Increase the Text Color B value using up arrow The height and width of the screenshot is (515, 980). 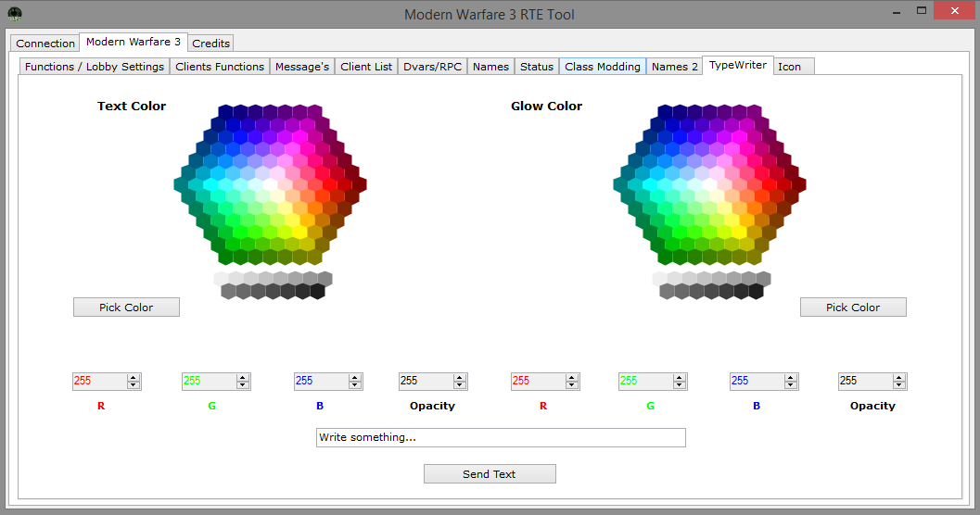[354, 378]
